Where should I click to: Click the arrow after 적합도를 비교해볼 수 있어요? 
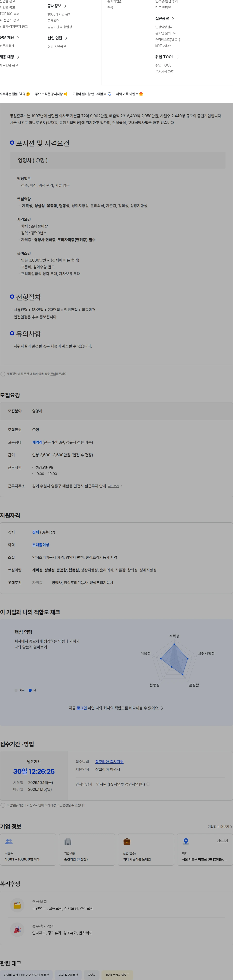coord(162,708)
